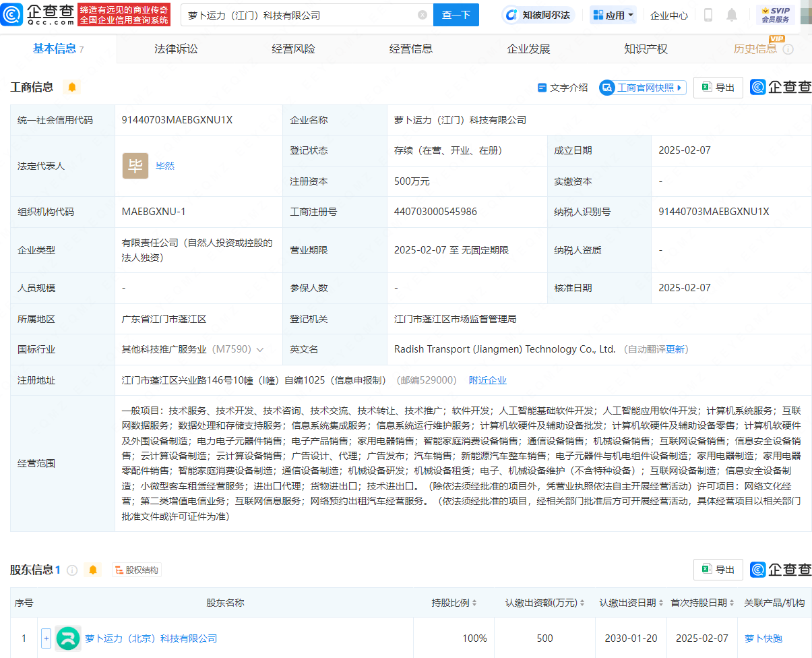Select 认缴出资日期 2030-01-20 cell
This screenshot has height=658, width=812.
pyautogui.click(x=632, y=638)
